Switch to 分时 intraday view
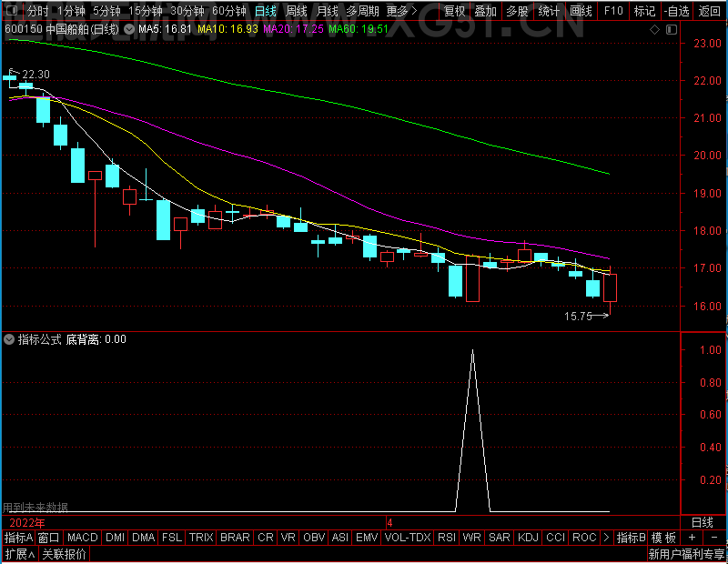 click(x=37, y=11)
